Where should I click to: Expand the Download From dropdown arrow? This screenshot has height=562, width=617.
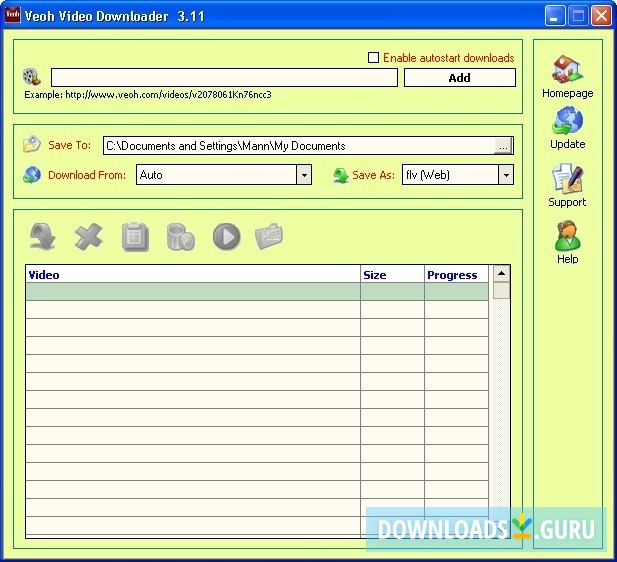point(304,175)
